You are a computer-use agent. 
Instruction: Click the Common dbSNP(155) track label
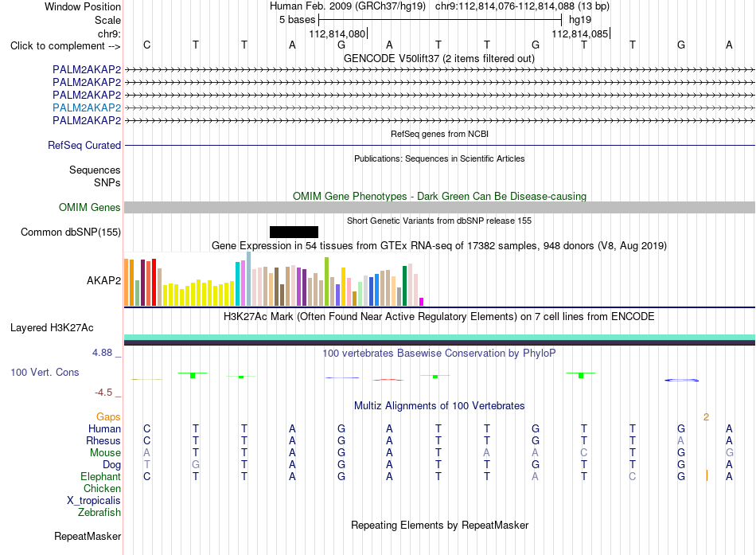point(71,233)
